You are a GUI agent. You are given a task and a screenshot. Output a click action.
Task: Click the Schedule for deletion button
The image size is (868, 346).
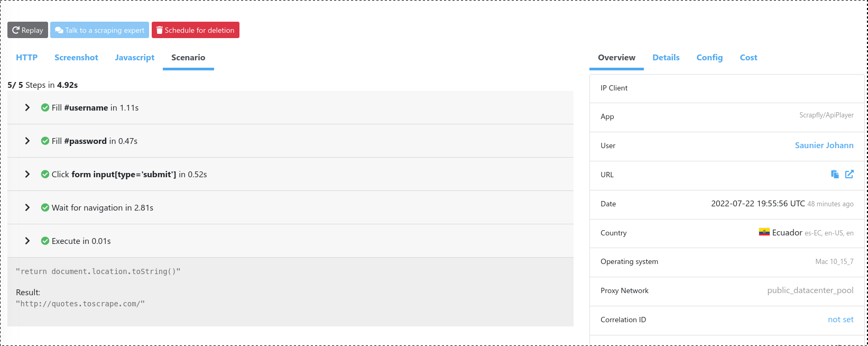(x=196, y=30)
